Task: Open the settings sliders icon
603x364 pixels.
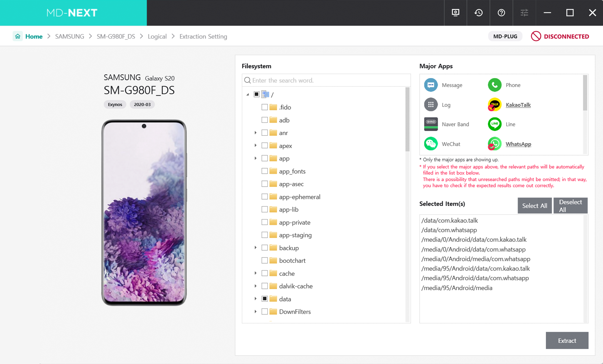Action: [524, 13]
